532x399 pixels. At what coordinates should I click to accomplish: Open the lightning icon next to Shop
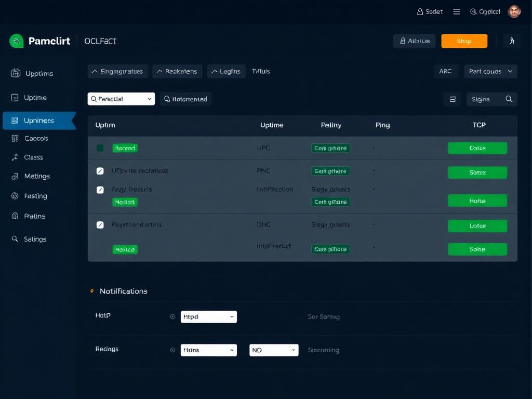tap(512, 40)
